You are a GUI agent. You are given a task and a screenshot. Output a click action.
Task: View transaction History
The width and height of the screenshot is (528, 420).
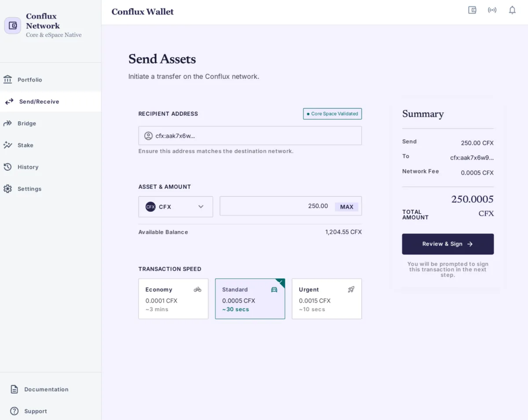(51, 167)
